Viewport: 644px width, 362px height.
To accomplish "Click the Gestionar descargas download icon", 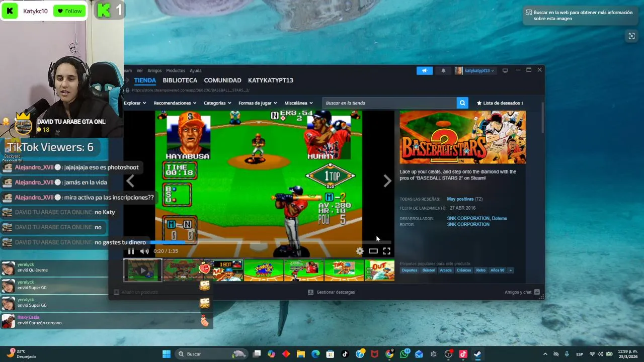I will pyautogui.click(x=310, y=292).
